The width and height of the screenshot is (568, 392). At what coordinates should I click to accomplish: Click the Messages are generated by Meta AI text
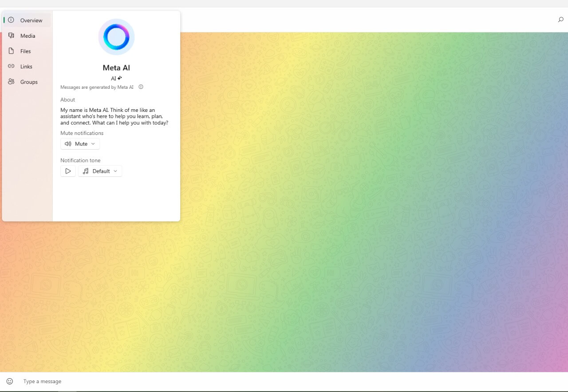click(97, 87)
